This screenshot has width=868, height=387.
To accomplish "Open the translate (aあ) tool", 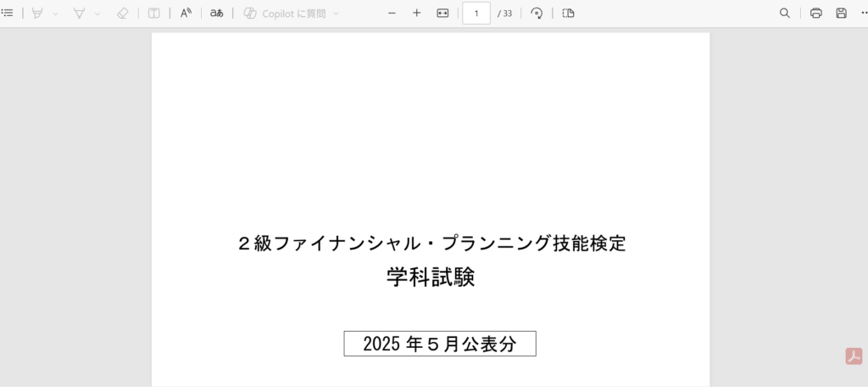I will point(217,14).
